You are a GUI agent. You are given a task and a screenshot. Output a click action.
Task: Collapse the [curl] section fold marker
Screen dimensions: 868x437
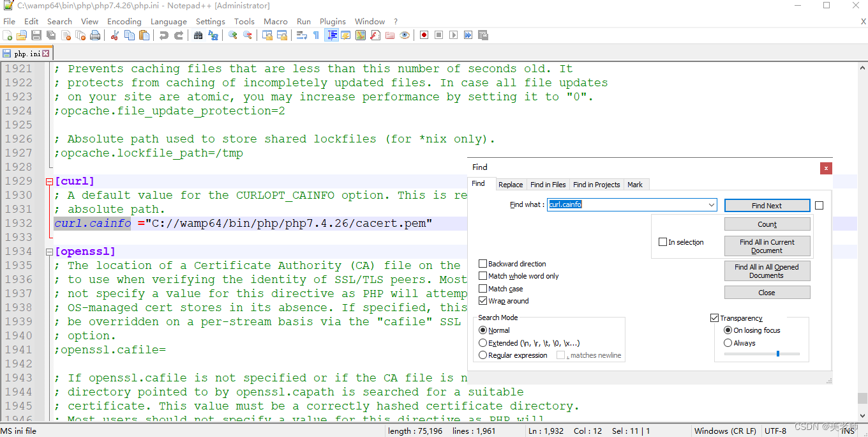point(49,181)
